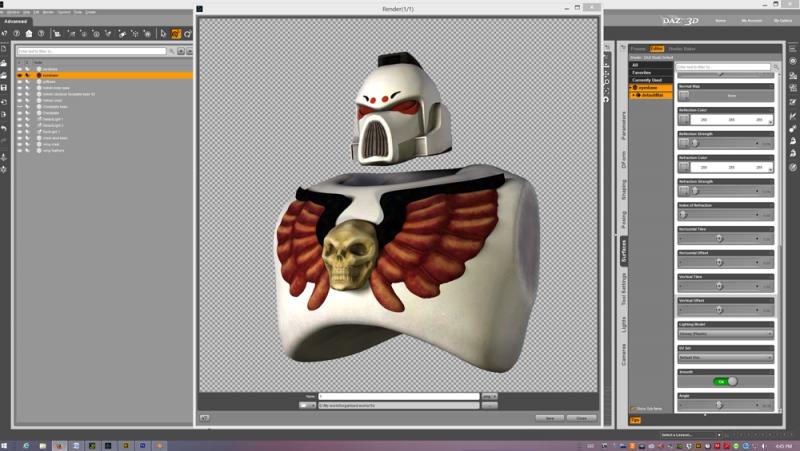The height and width of the screenshot is (451, 800).
Task: Open the Select a Lesson dropdown
Action: click(690, 435)
